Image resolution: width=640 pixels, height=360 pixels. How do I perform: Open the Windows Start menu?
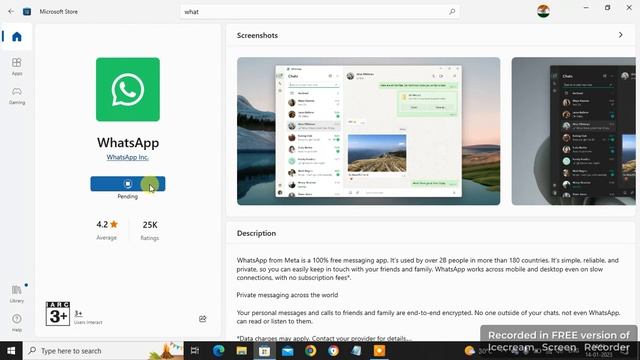[11, 351]
